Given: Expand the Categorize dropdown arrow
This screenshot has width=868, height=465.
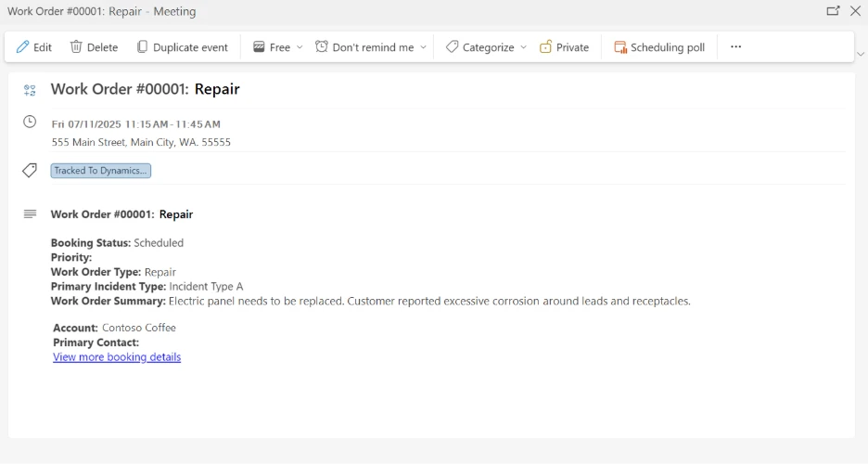Looking at the screenshot, I should (x=523, y=47).
